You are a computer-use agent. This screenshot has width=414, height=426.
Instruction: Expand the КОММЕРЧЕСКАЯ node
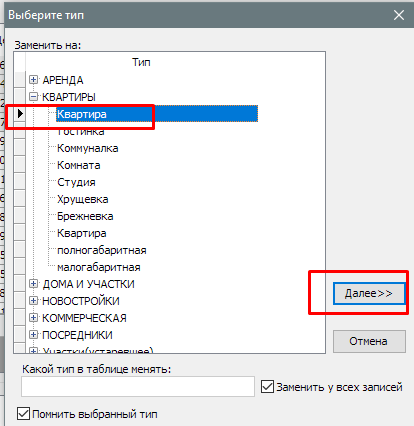(x=33, y=318)
